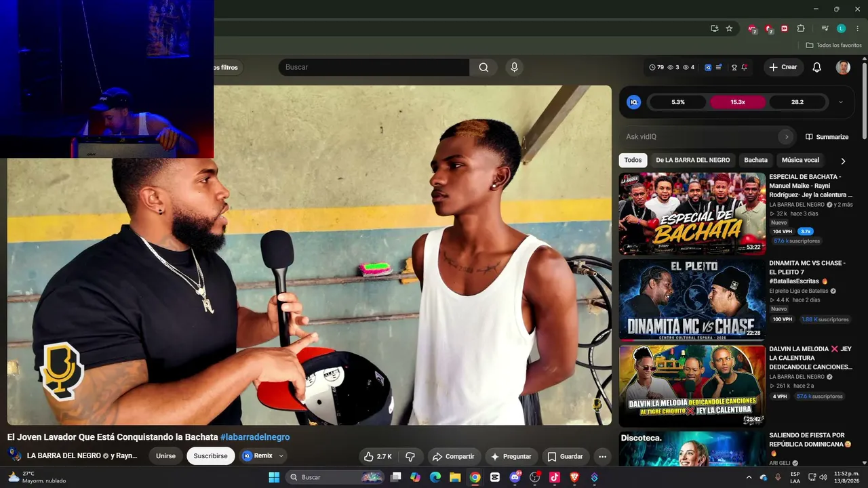
Task: Open Chrome media controls icon
Action: [825, 28]
